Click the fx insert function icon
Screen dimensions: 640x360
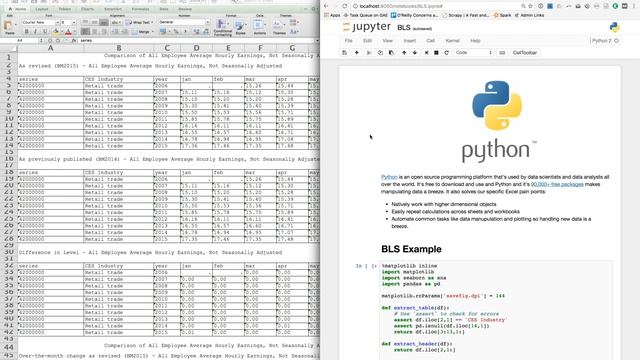coord(74,40)
